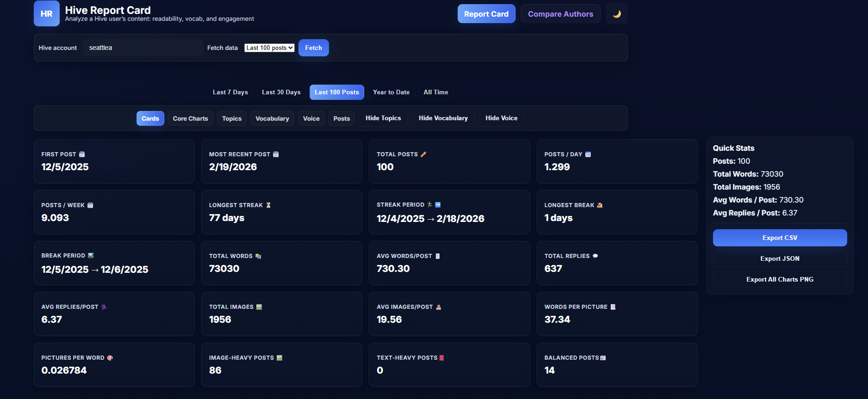Image resolution: width=868 pixels, height=399 pixels.
Task: Select Last 30 Days range
Action: (x=281, y=92)
